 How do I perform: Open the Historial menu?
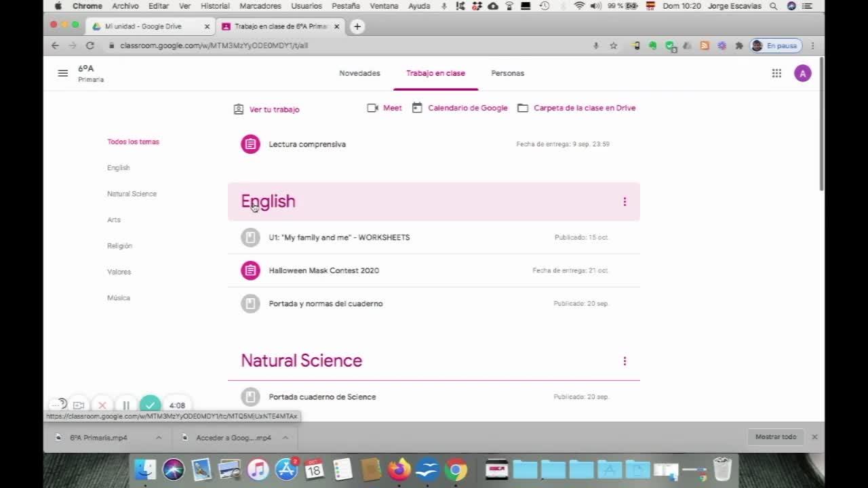[x=215, y=6]
